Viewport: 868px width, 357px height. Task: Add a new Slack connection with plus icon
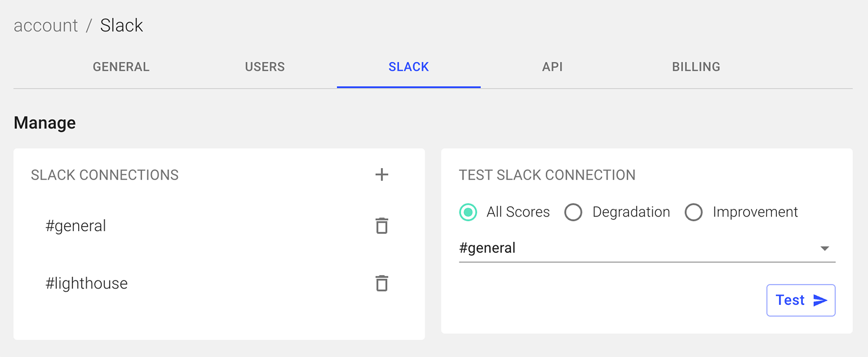pyautogui.click(x=382, y=175)
